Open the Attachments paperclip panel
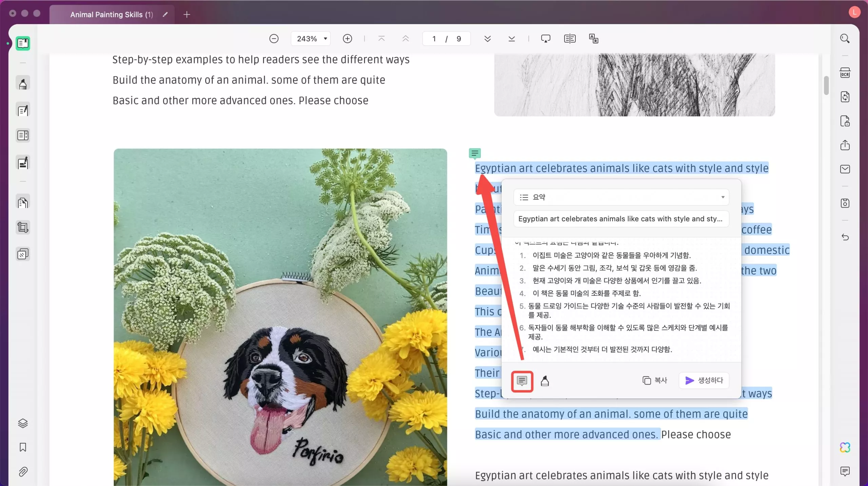The height and width of the screenshot is (486, 868). tap(23, 471)
